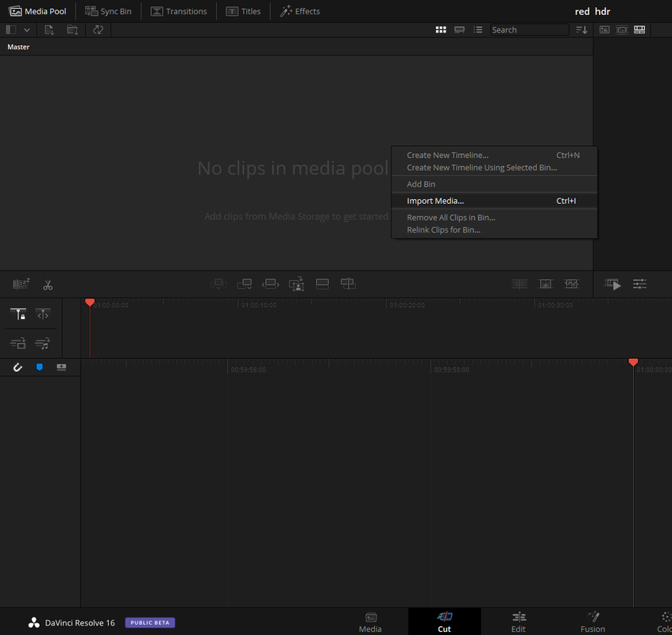Click the playhead marker on the upper timeline
Viewport: 672px width, 635px height.
point(90,302)
